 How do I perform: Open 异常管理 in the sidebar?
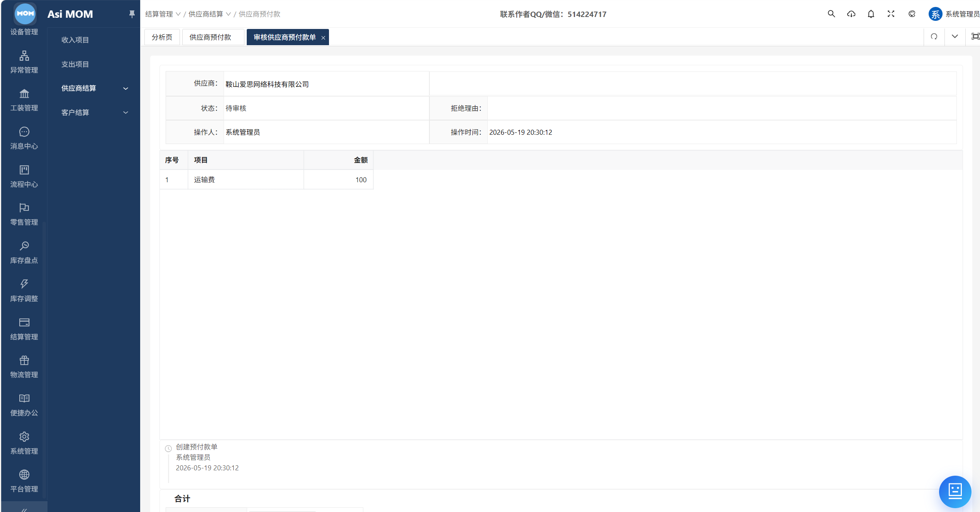24,62
